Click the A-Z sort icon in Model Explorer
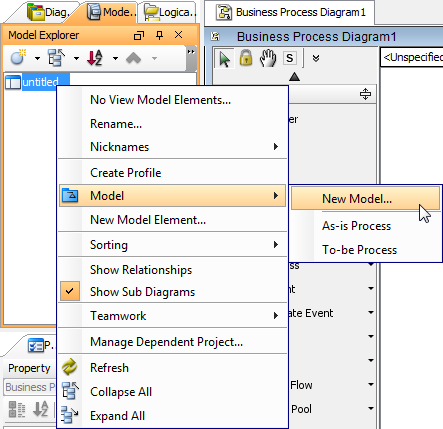Image resolution: width=443 pixels, height=429 pixels. coord(95,58)
